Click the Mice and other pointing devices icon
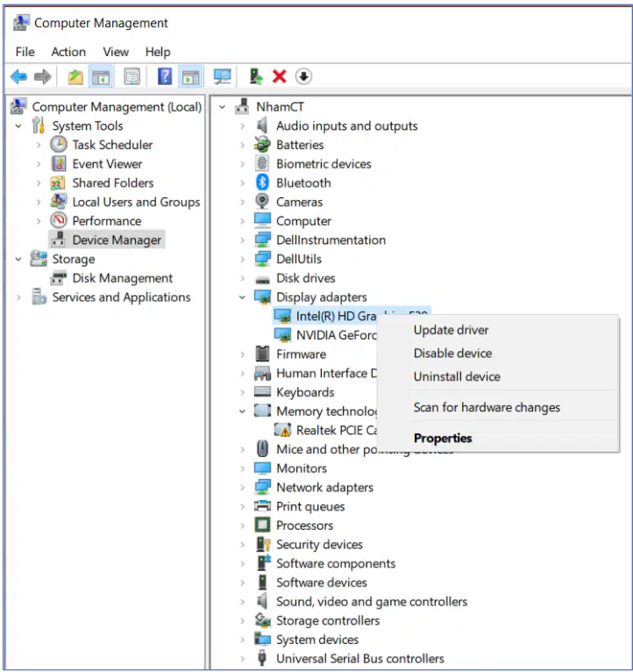The image size is (633, 672). [262, 449]
